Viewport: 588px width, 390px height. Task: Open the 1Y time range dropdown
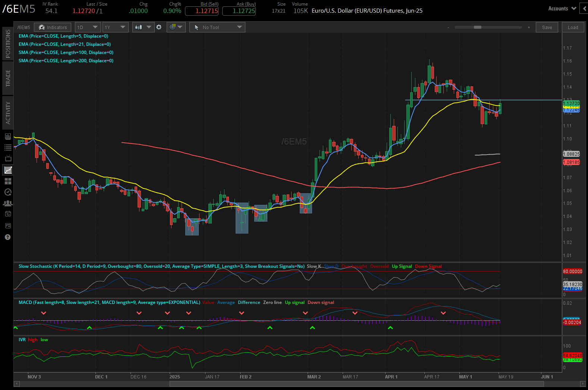[x=116, y=27]
